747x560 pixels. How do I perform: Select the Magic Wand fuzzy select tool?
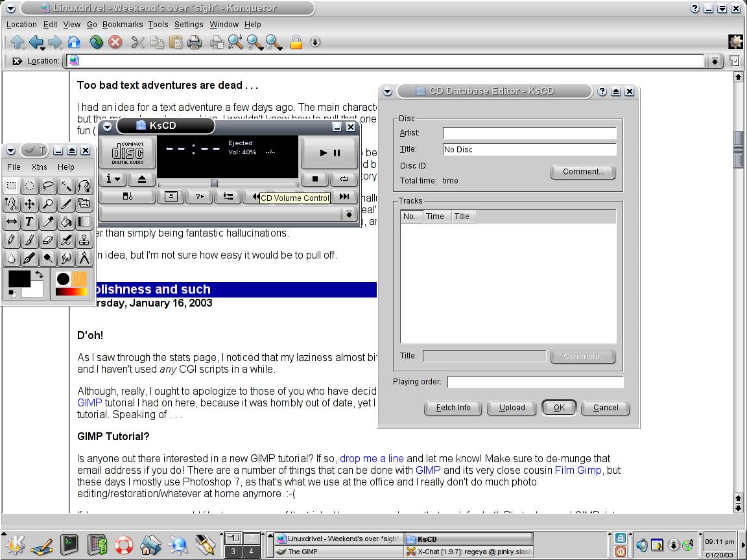click(65, 186)
